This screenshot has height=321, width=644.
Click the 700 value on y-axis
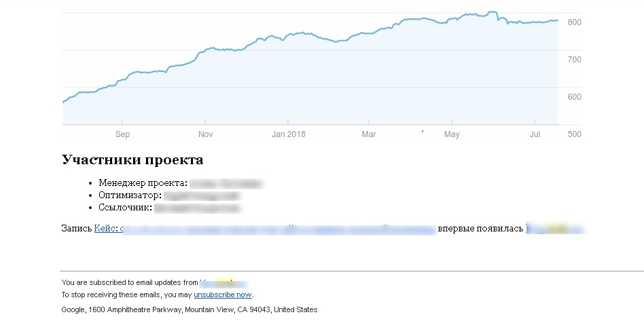coord(574,60)
